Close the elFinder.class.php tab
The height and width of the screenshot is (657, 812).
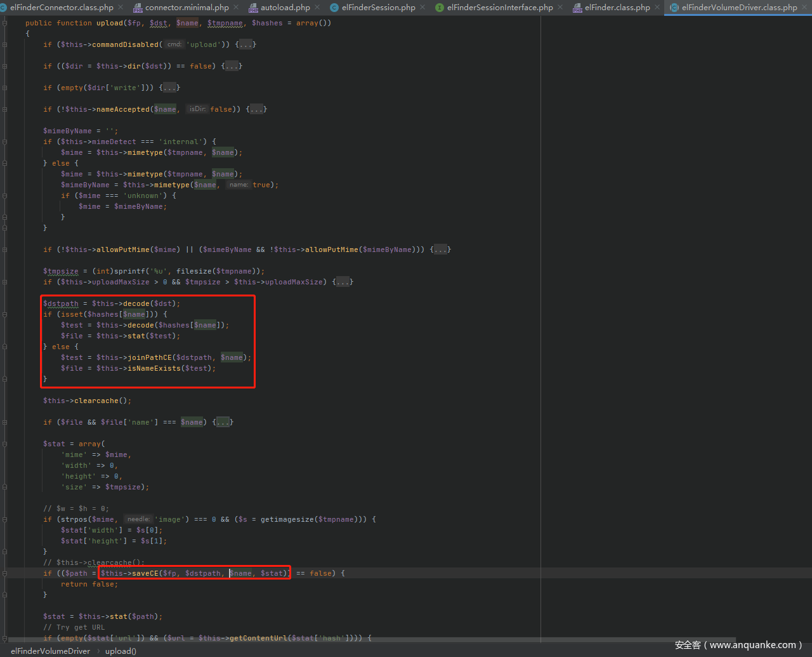pyautogui.click(x=658, y=8)
